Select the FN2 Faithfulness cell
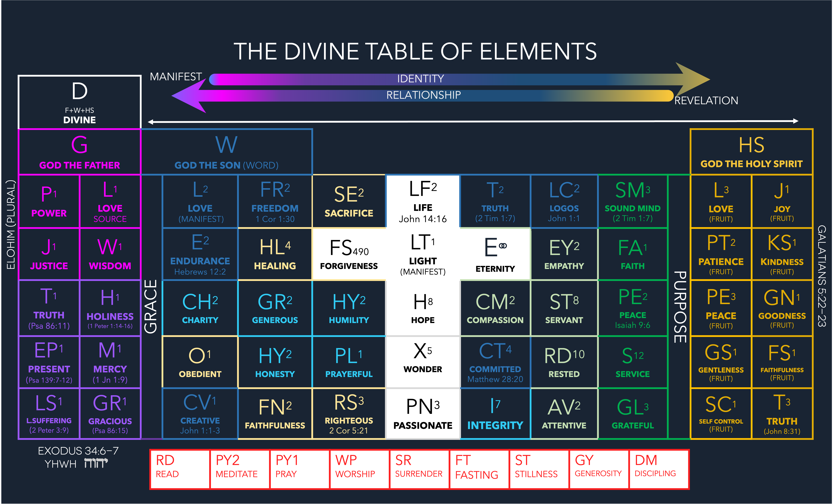Viewport: 833px width, 504px height. tap(275, 413)
